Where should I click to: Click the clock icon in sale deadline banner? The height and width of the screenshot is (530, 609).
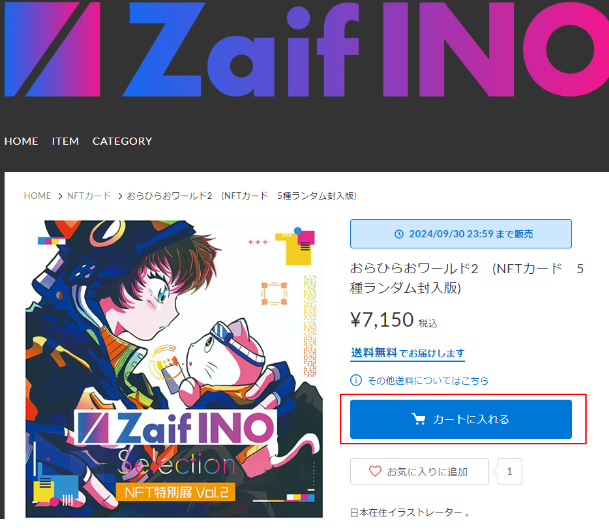[x=399, y=234]
